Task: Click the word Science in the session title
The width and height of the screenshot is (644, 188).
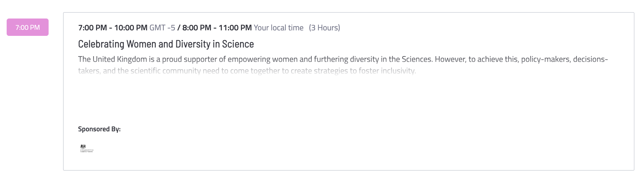Action: coord(238,44)
